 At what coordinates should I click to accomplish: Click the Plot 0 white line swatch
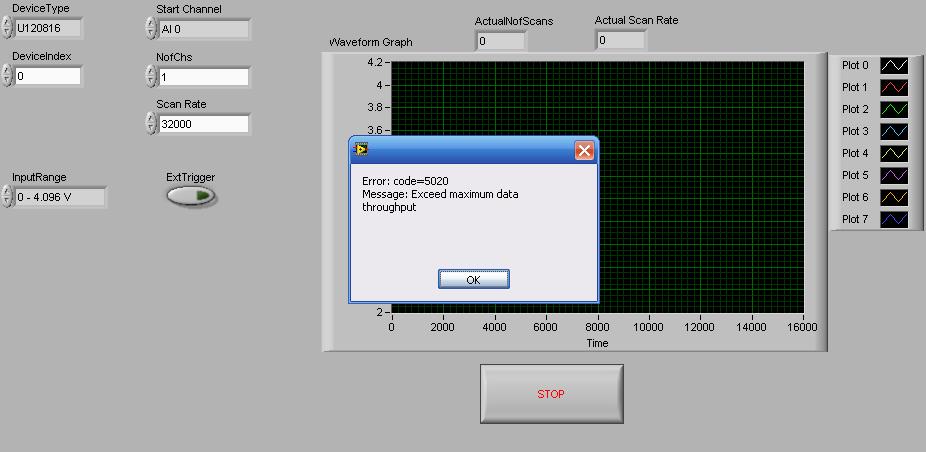pos(894,66)
